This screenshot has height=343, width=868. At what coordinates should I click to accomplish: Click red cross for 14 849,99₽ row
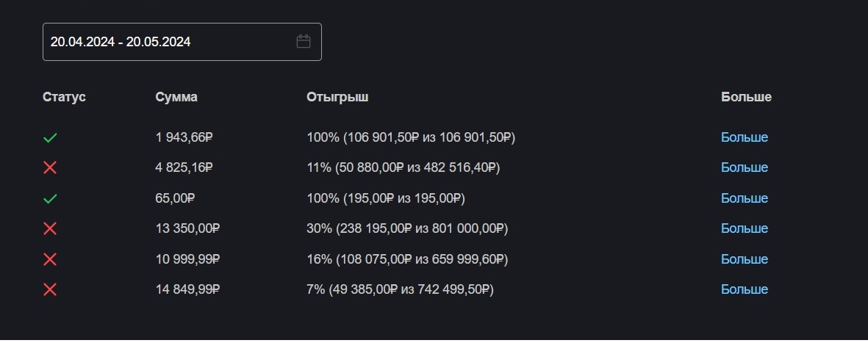50,289
